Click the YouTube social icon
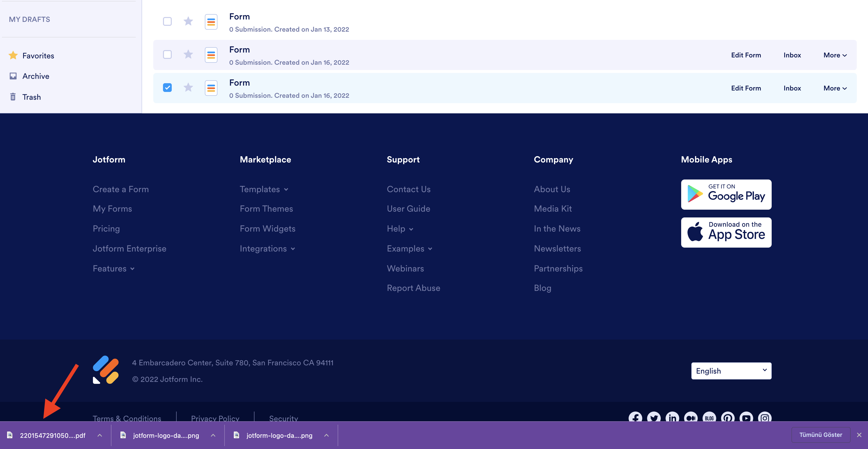The image size is (868, 449). 746,418
